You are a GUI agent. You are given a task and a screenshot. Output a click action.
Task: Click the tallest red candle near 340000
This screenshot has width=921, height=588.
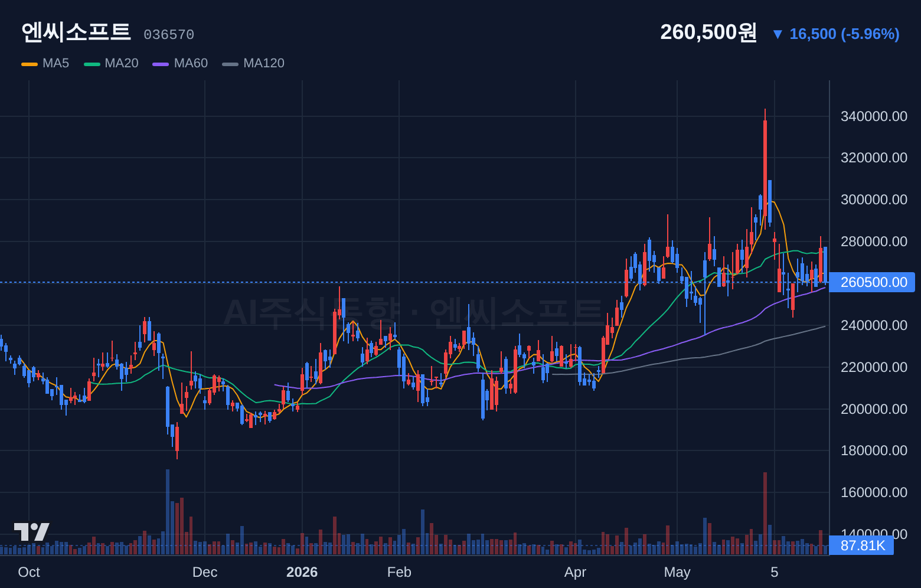point(765,168)
